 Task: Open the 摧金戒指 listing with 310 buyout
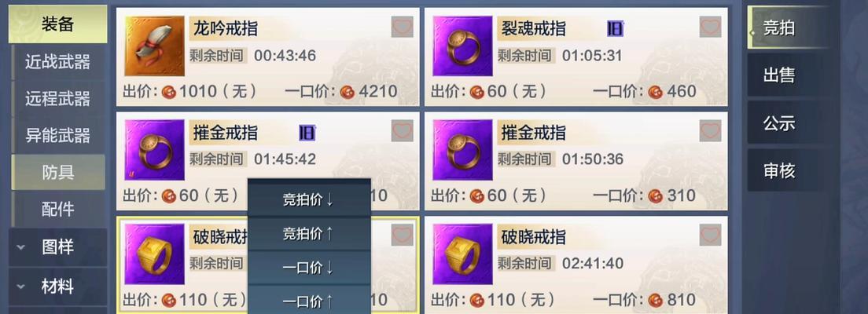tap(576, 161)
